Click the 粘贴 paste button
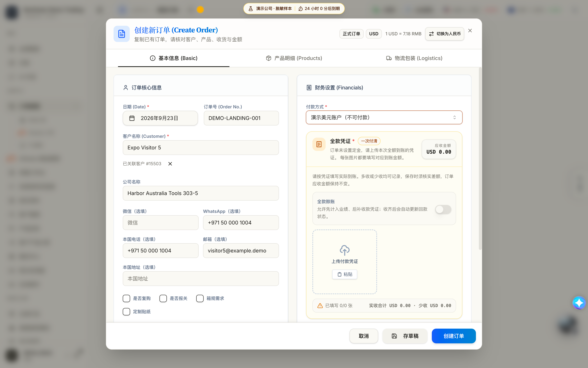This screenshot has width=588, height=368. 345,274
